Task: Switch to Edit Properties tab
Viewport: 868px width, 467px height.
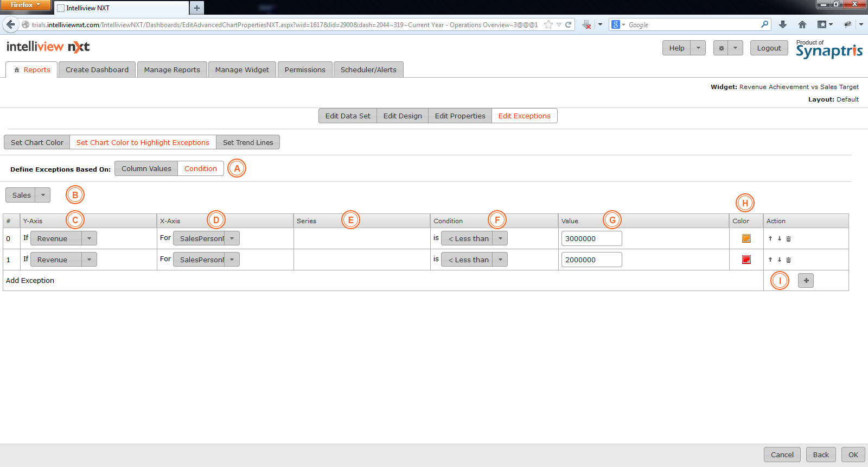Action: tap(459, 116)
